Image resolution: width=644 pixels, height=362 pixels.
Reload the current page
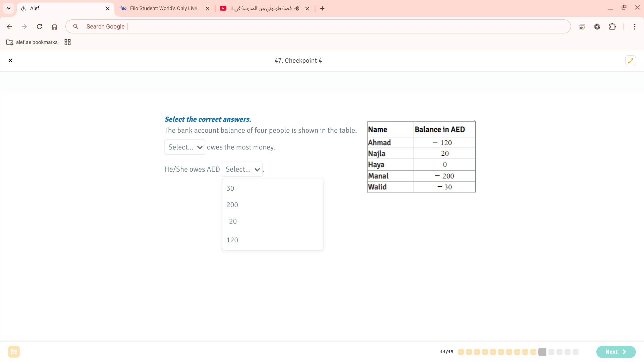click(x=39, y=26)
